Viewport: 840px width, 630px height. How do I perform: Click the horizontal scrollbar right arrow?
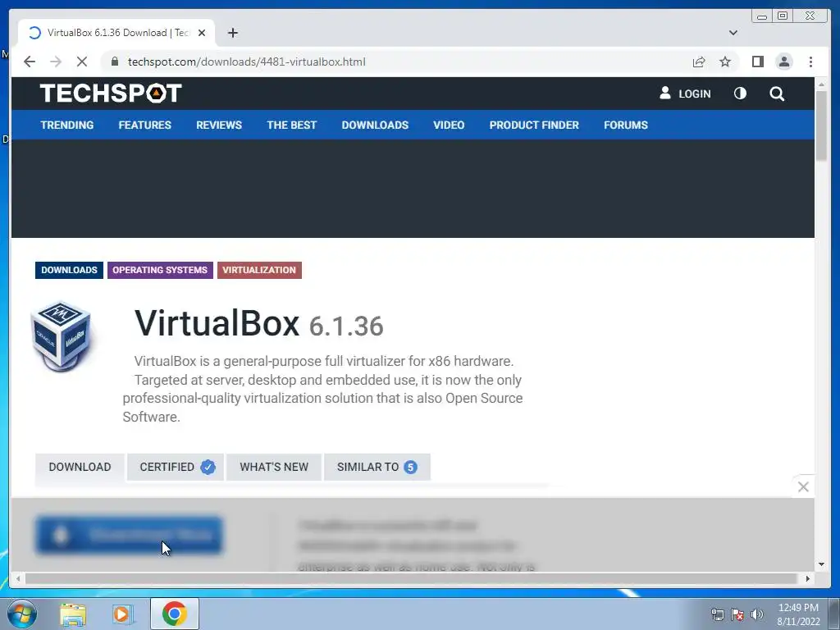coord(808,578)
